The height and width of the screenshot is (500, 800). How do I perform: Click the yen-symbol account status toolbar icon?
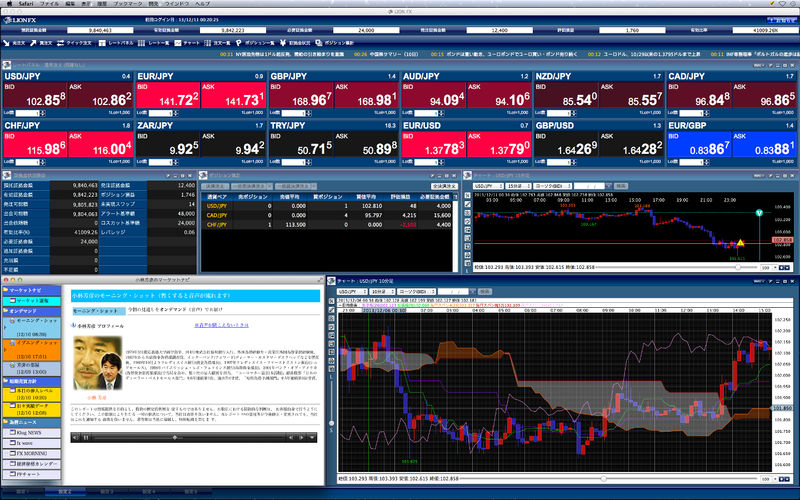283,43
